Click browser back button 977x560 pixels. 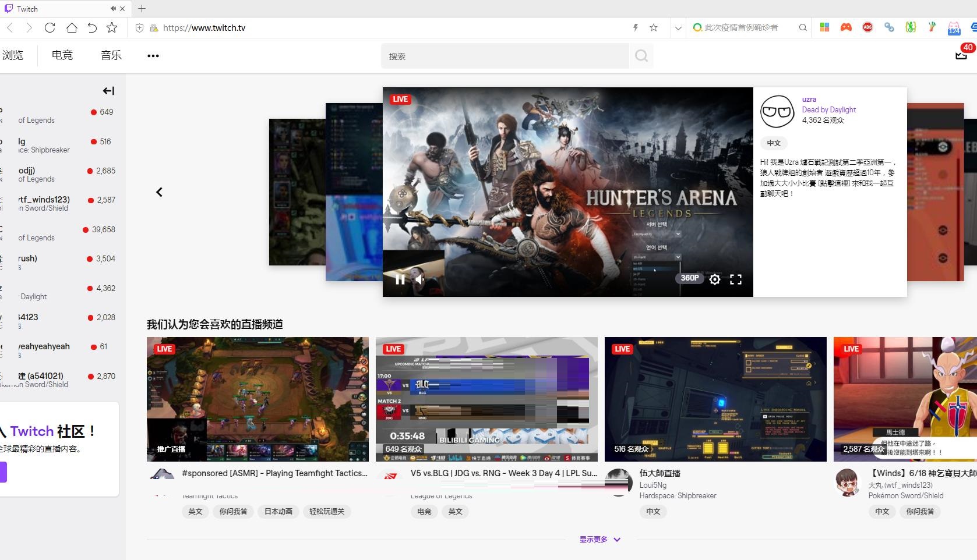9,27
